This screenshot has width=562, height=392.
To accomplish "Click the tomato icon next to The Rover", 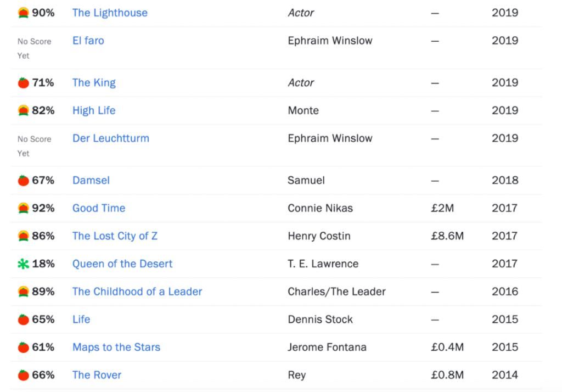I will click(x=23, y=376).
